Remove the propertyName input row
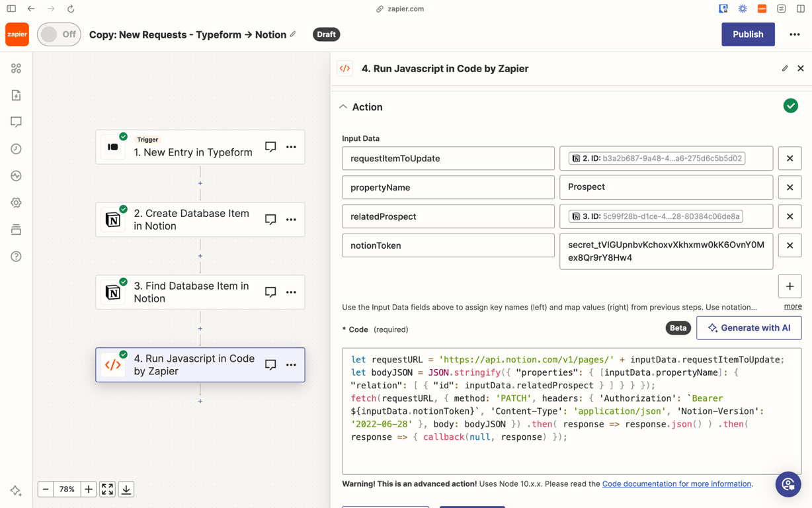Screen dimensions: 812x508 point(790,188)
